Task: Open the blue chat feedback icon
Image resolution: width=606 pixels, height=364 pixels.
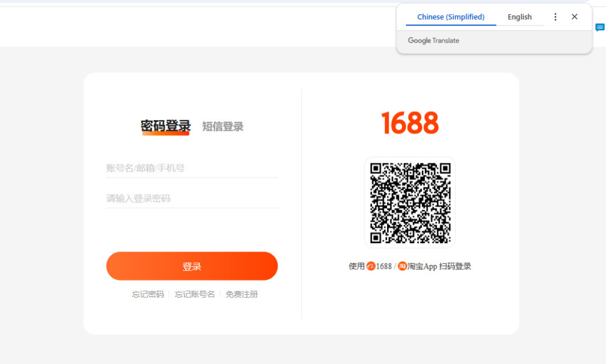Action: 600,27
